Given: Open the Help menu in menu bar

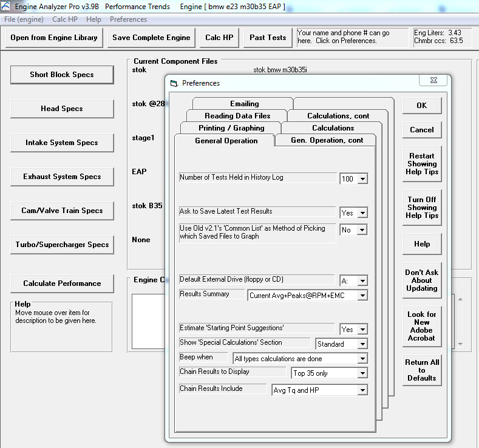Looking at the screenshot, I should (x=93, y=19).
